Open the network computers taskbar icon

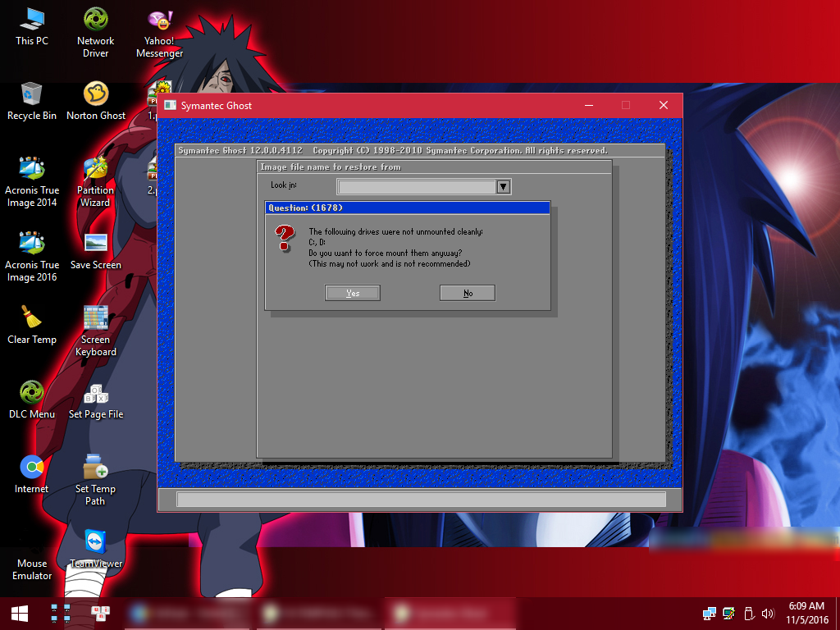pyautogui.click(x=61, y=614)
